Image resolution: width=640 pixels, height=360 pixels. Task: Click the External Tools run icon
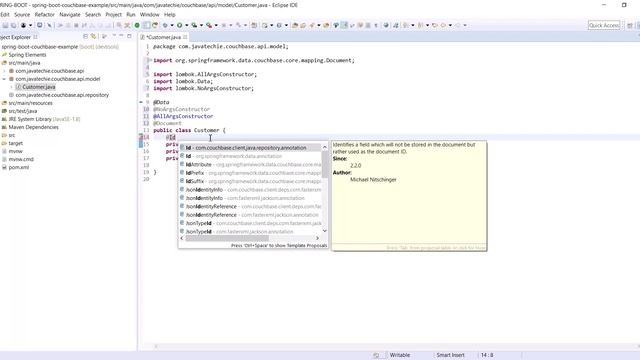click(x=209, y=25)
